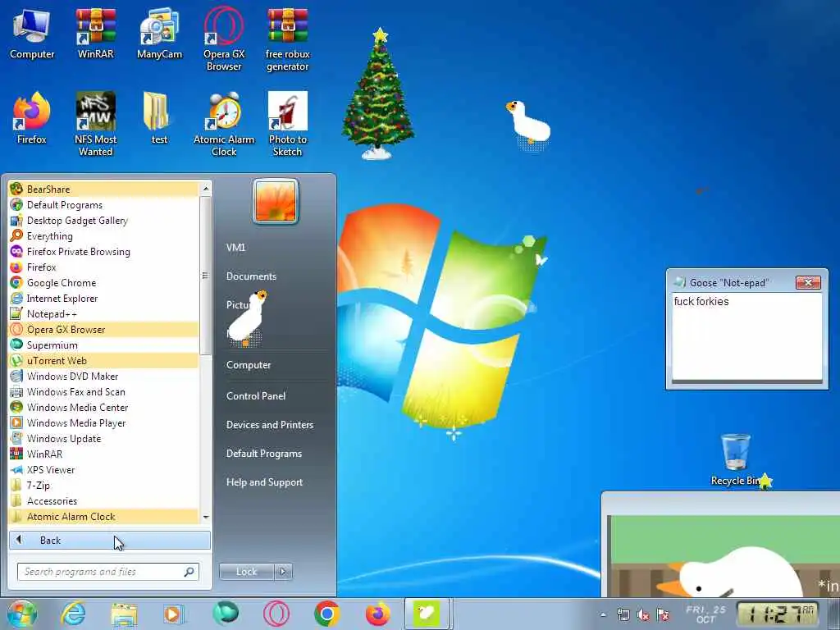Open Devices and Printers
Screen dimensions: 840x630
(x=269, y=425)
